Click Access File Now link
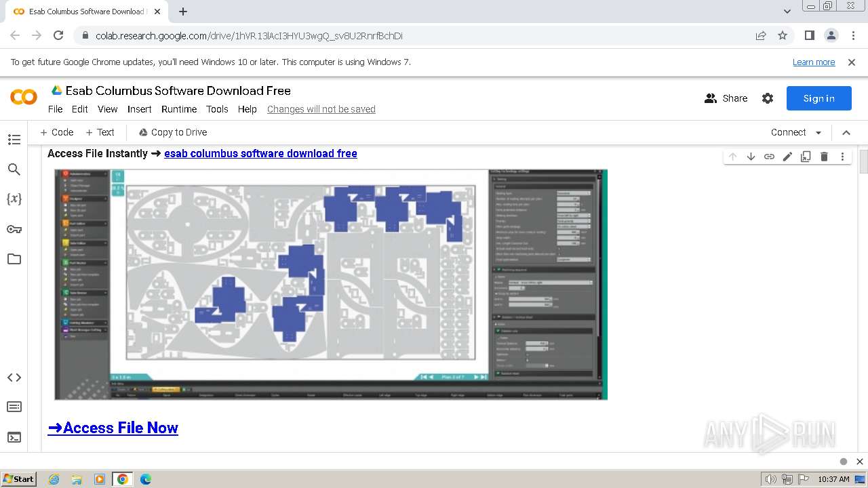The image size is (868, 488). (x=113, y=428)
